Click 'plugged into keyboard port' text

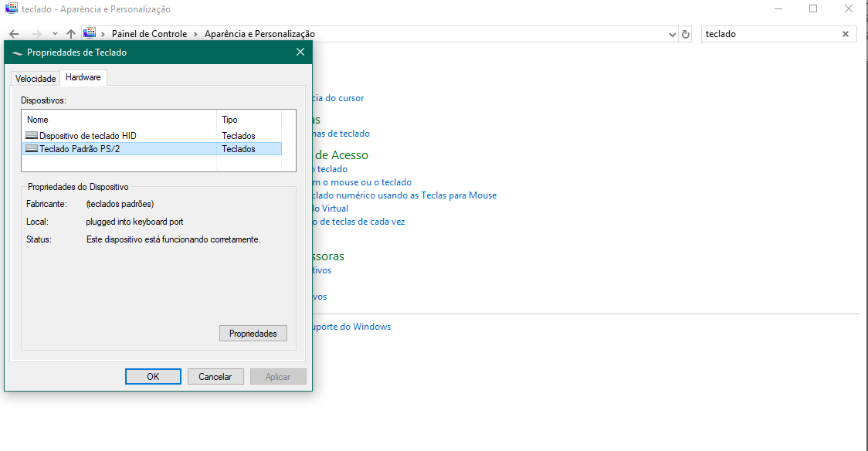coord(134,222)
